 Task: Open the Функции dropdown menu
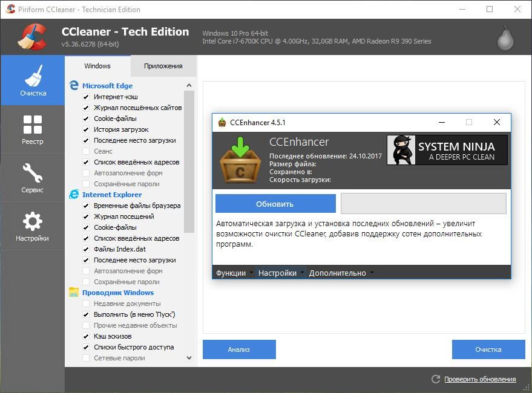tap(234, 273)
